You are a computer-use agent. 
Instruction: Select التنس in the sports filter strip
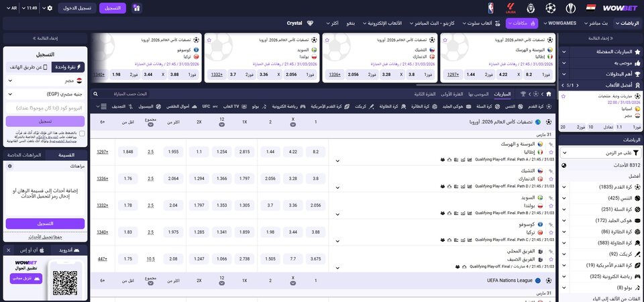[x=515, y=107]
